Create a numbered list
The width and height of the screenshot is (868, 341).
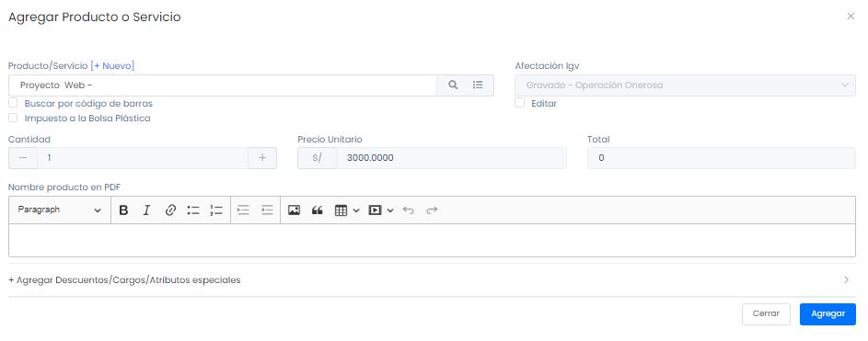(216, 210)
